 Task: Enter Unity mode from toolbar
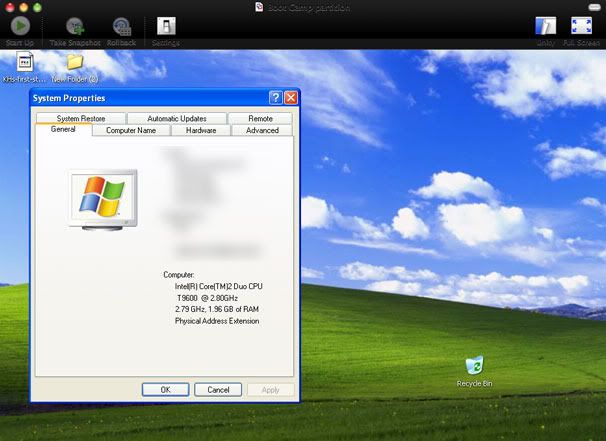(546, 26)
